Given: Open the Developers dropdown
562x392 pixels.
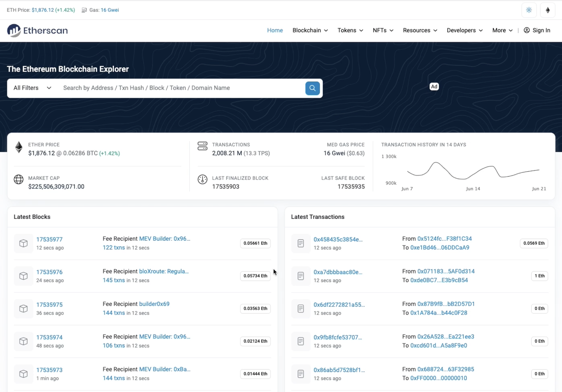Looking at the screenshot, I should pos(464,30).
